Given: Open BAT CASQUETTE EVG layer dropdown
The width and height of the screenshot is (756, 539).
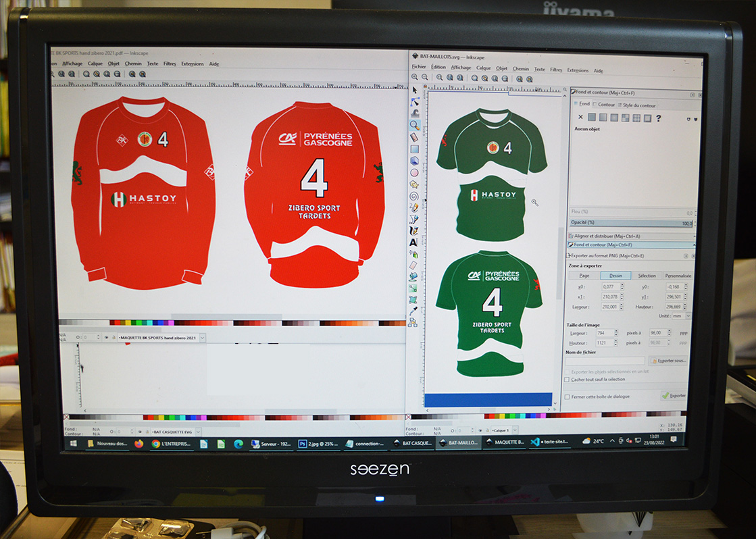Looking at the screenshot, I should click(x=198, y=432).
